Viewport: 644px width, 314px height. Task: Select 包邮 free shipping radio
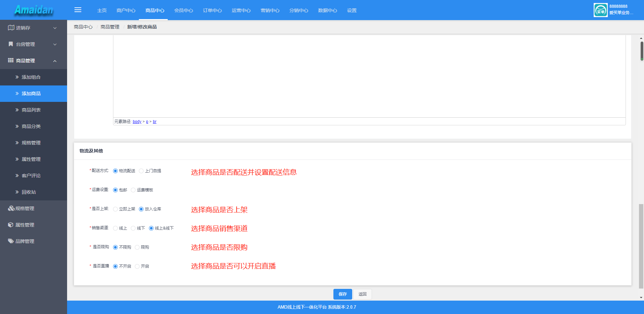tap(115, 190)
